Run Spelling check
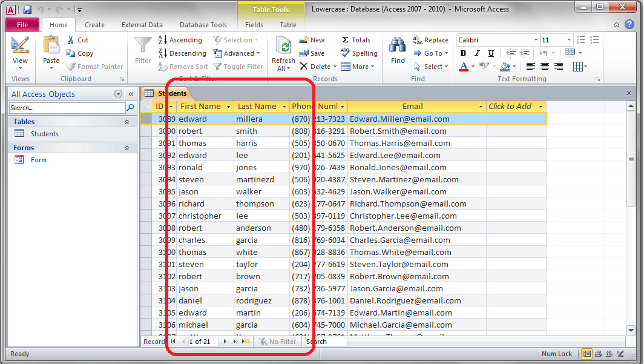 click(359, 53)
